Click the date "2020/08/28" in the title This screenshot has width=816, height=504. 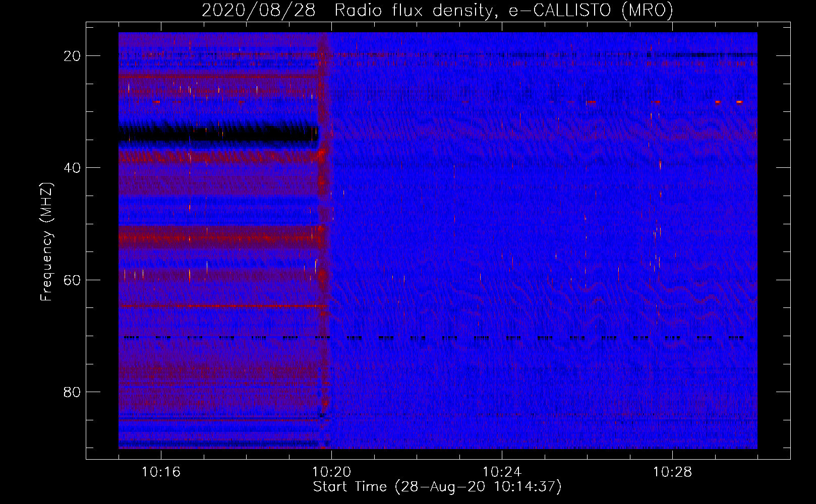259,11
